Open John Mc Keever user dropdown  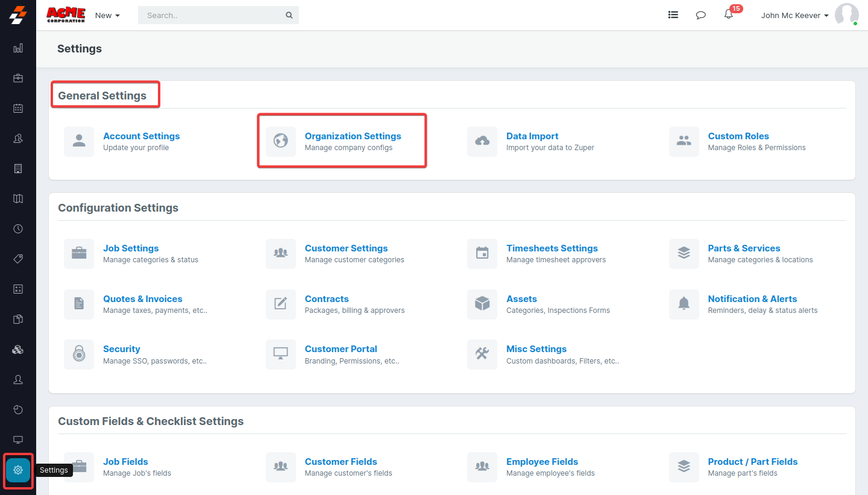794,15
